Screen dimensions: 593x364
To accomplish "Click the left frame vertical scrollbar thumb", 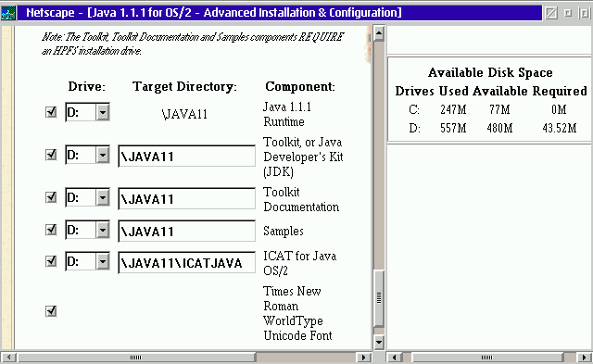I will (x=379, y=298).
